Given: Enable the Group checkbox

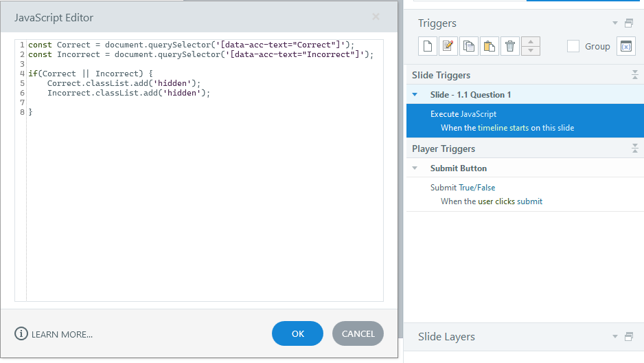Looking at the screenshot, I should point(573,46).
